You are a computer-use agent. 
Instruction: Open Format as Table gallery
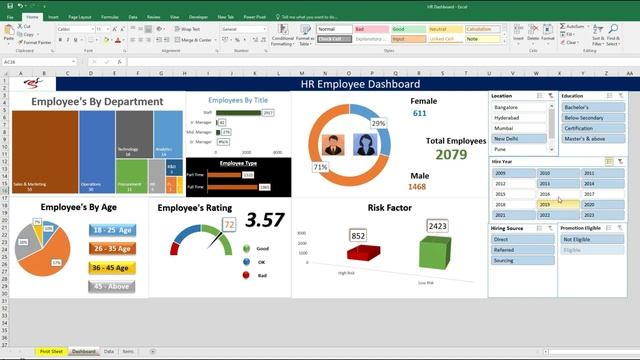pos(304,35)
